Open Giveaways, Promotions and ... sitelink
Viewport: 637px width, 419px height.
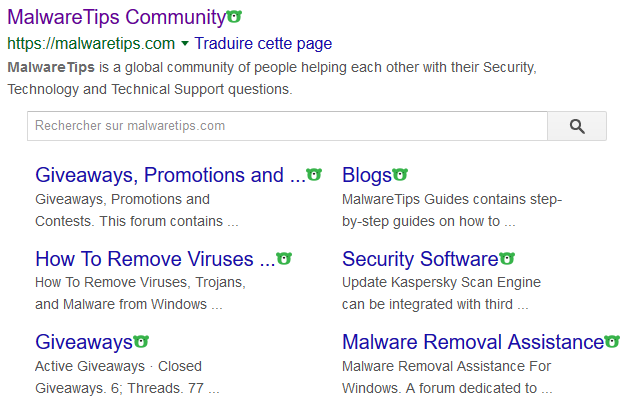tap(170, 175)
